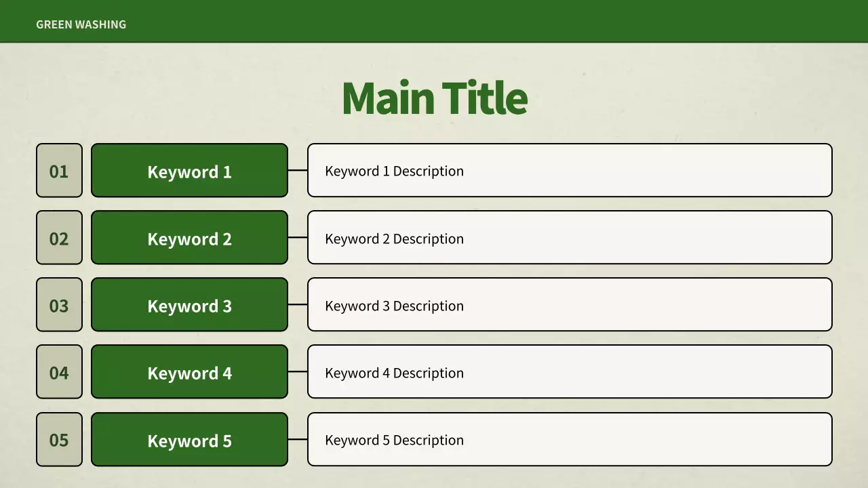The width and height of the screenshot is (868, 488).
Task: Click the 05 number box
Action: click(59, 440)
